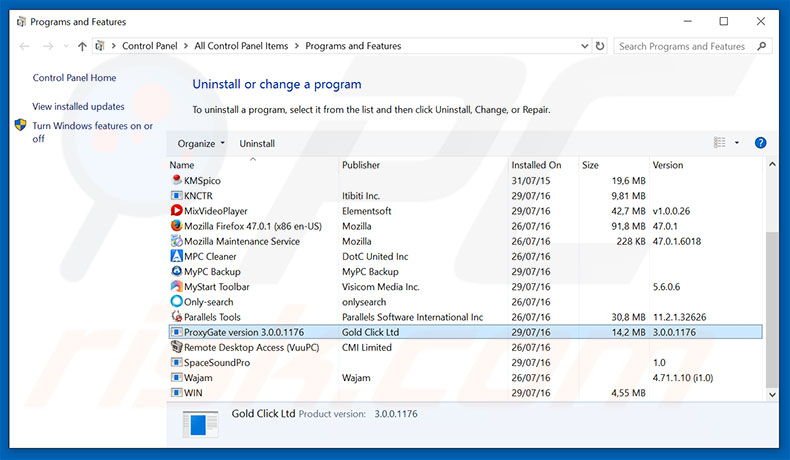Click the ProxyGate program icon
Image resolution: width=790 pixels, height=460 pixels.
[x=176, y=332]
